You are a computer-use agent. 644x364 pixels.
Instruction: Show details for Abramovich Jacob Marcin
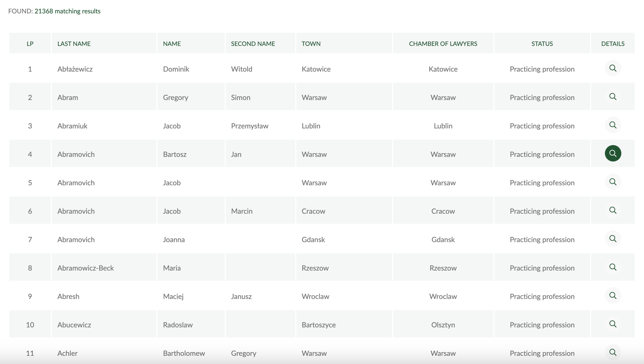(613, 210)
